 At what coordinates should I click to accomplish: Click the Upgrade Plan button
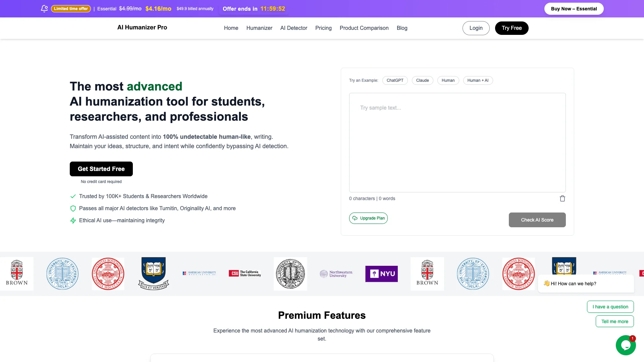coord(368,218)
